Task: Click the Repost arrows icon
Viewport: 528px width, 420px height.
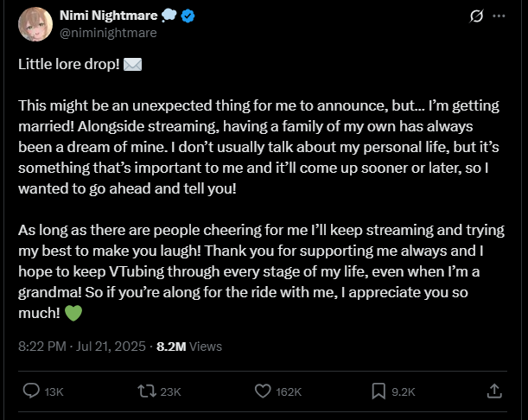Action: click(x=147, y=391)
